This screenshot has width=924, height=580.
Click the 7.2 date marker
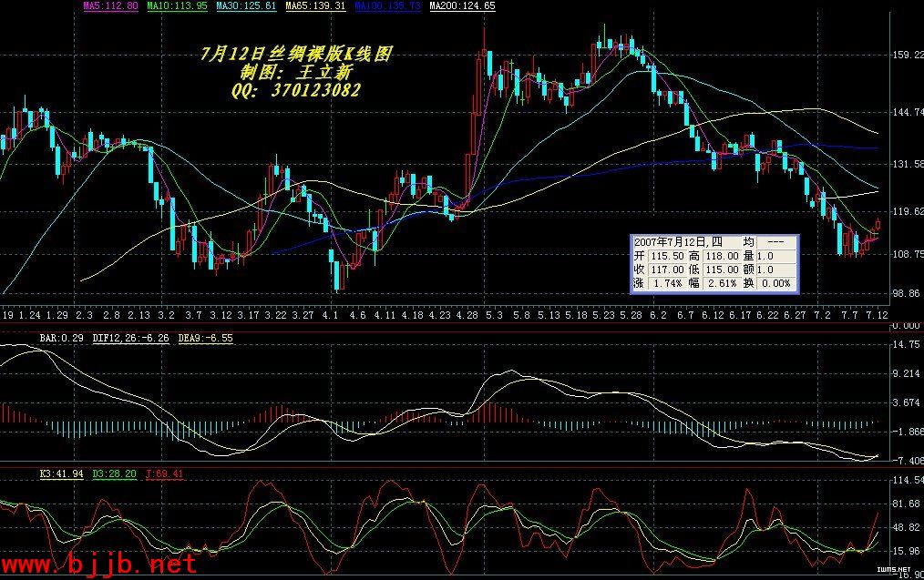pos(822,315)
